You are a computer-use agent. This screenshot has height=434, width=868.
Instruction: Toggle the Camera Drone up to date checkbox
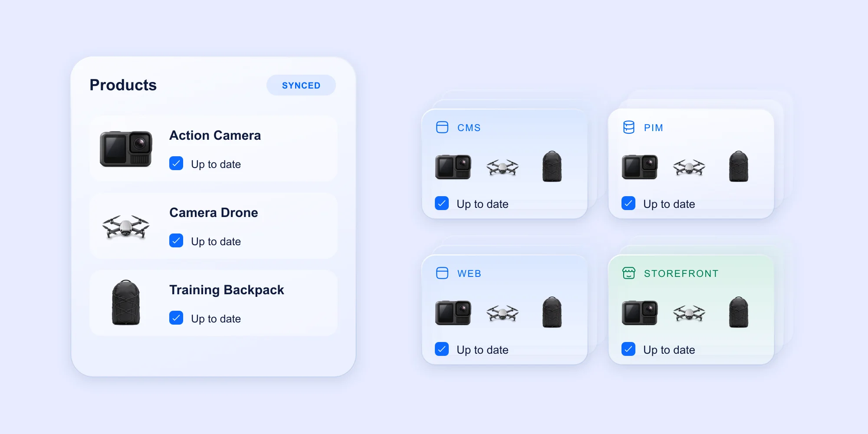coord(176,241)
